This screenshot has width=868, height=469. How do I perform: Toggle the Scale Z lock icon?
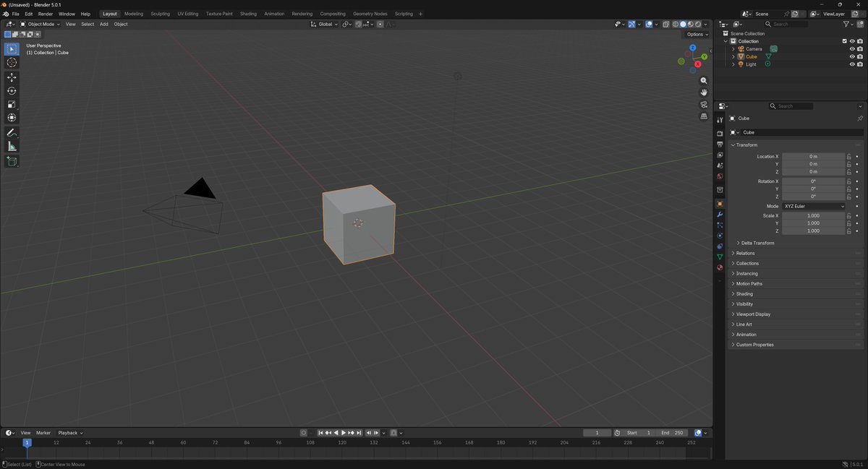pyautogui.click(x=849, y=231)
